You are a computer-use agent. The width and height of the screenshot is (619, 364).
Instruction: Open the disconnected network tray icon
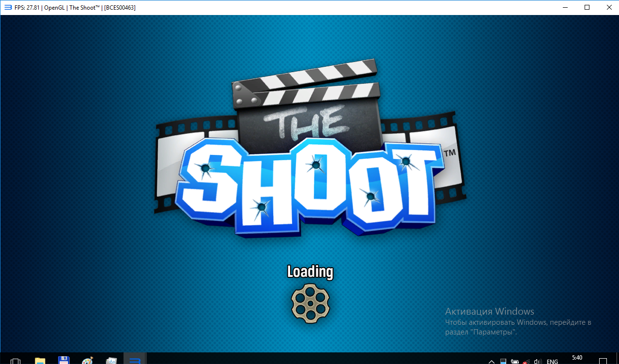tap(526, 361)
